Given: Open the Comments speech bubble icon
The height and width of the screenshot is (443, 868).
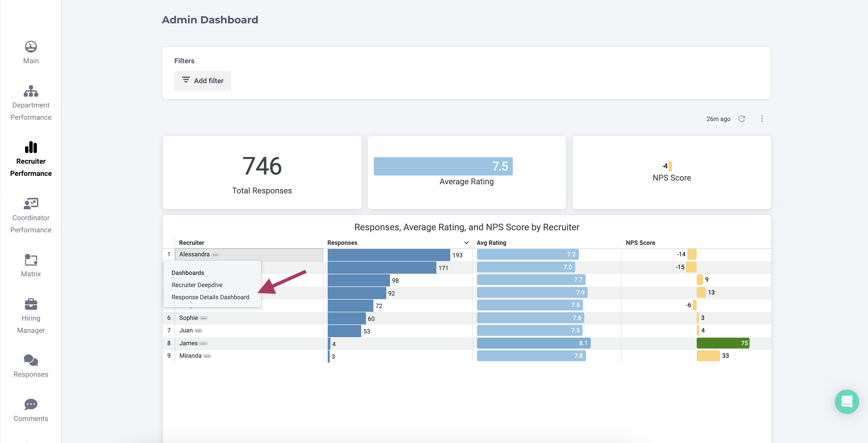Looking at the screenshot, I should tap(31, 404).
